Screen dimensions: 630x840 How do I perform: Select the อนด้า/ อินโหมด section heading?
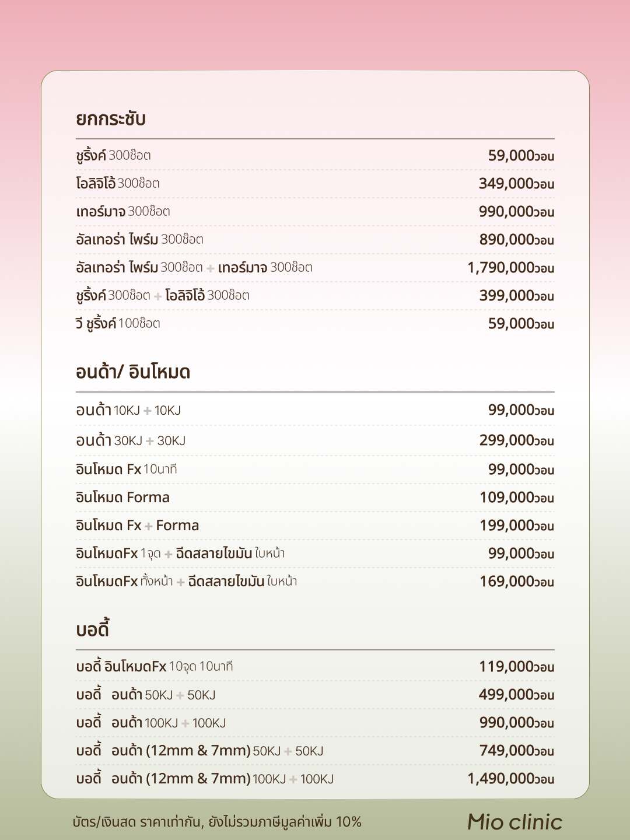tap(133, 372)
